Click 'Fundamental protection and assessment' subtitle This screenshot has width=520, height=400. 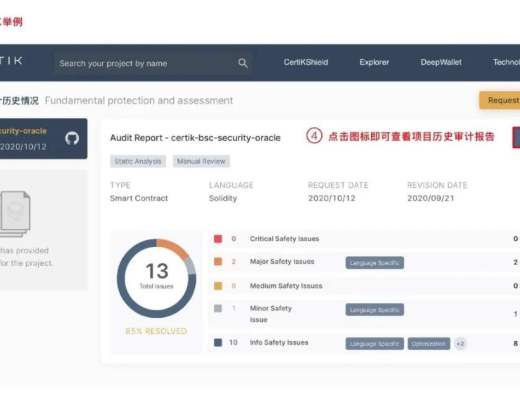coord(139,100)
